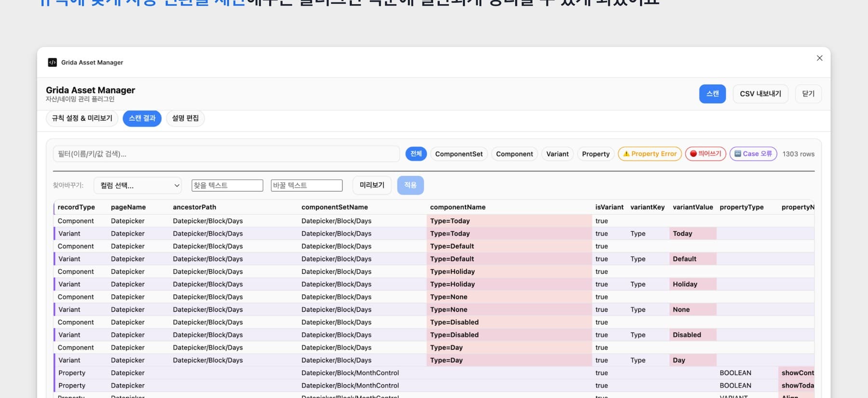Open the 설명 편집 tab
868x398 pixels.
click(x=185, y=118)
